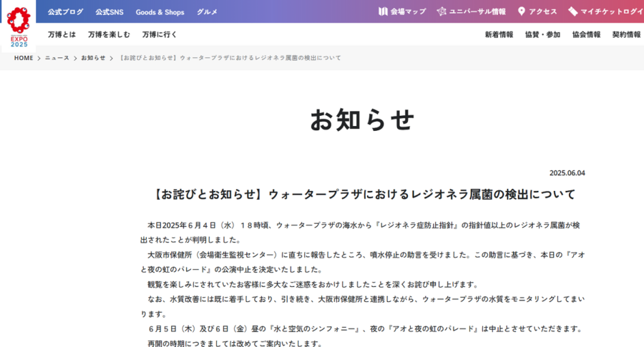Click the date 2025.06.04
Image resolution: width=644 pixels, height=347 pixels.
(567, 173)
